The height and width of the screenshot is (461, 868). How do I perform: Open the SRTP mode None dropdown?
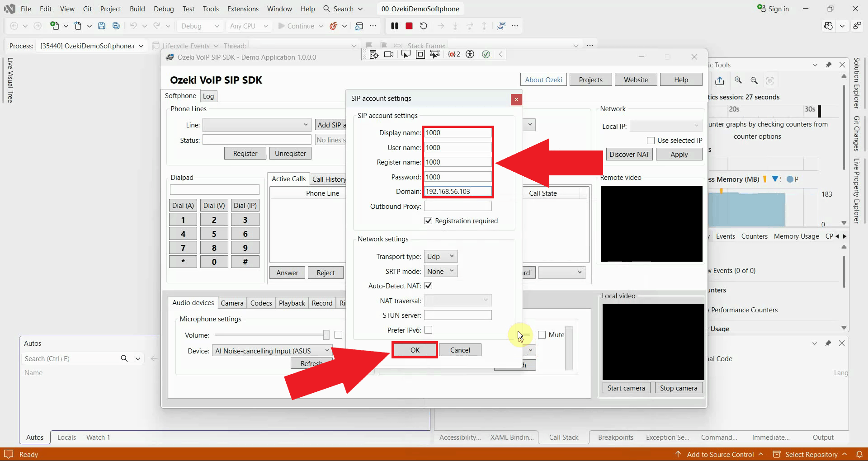point(441,271)
